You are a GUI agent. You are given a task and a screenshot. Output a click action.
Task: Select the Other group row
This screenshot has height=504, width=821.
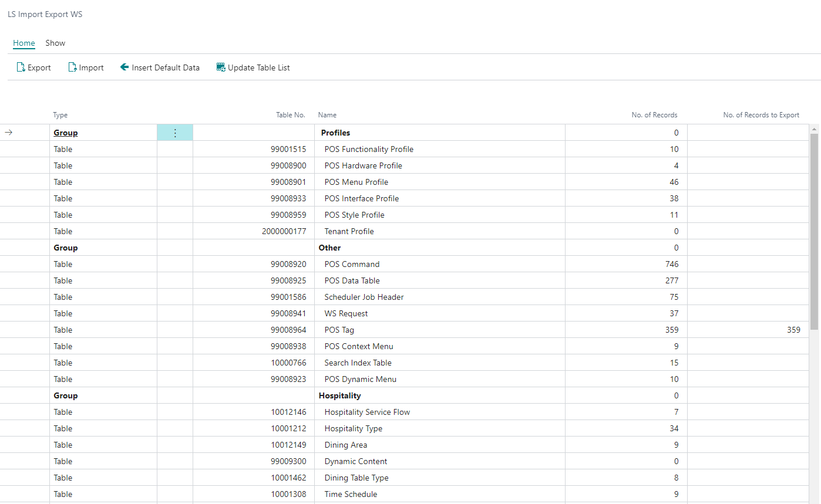pyautogui.click(x=329, y=248)
